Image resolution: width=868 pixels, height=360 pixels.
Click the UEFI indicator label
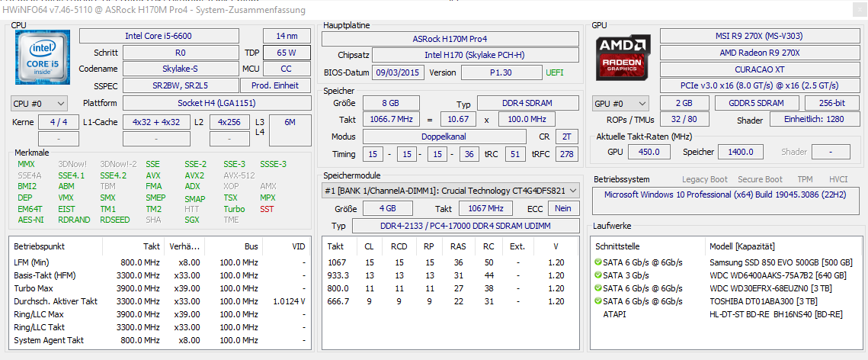click(x=556, y=72)
